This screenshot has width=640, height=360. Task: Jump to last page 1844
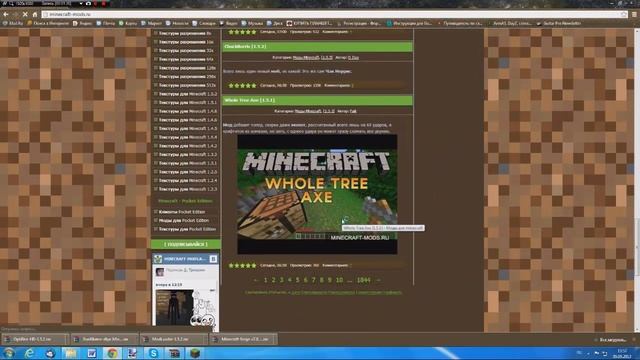coord(363,280)
